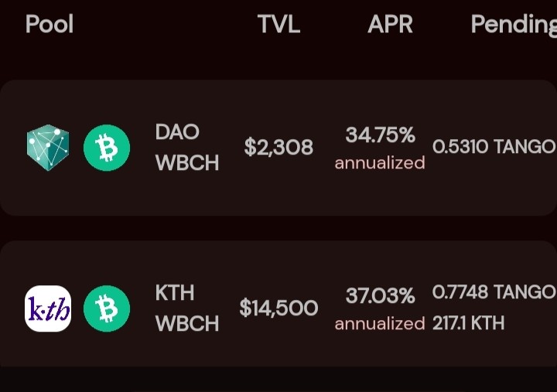Click the DAO cube token icon
The width and height of the screenshot is (557, 392).
click(48, 148)
